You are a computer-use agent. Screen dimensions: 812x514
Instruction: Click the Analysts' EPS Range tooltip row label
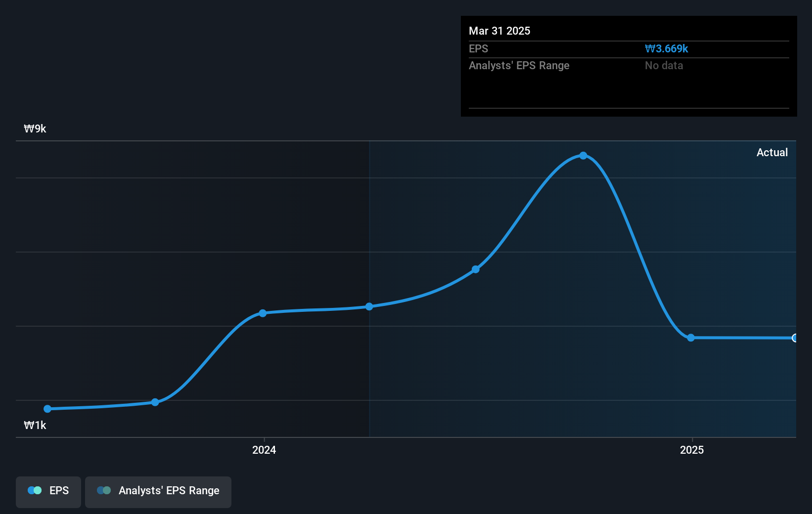[x=519, y=66]
